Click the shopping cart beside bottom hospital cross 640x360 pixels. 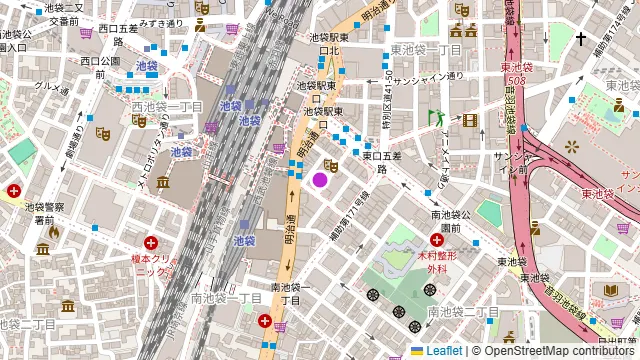280,327
